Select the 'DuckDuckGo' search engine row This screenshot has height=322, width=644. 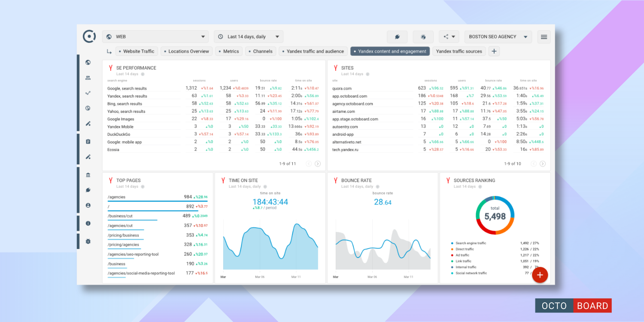point(213,134)
